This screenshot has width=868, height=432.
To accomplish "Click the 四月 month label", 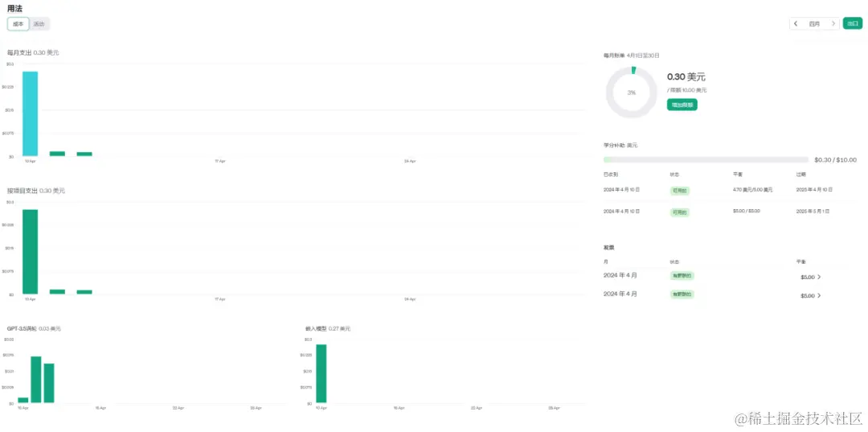I will click(814, 24).
